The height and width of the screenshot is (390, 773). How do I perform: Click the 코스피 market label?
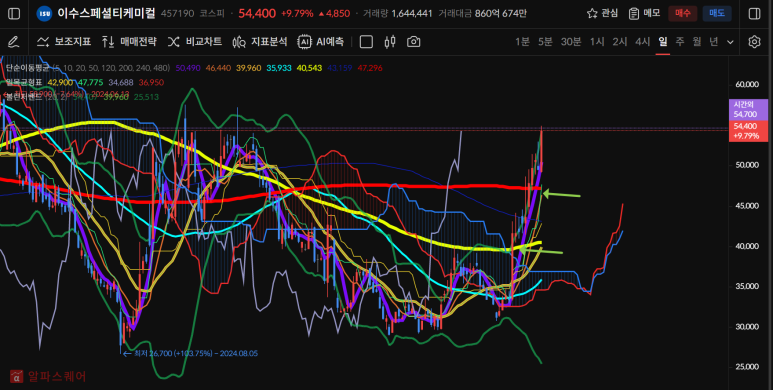coord(212,14)
